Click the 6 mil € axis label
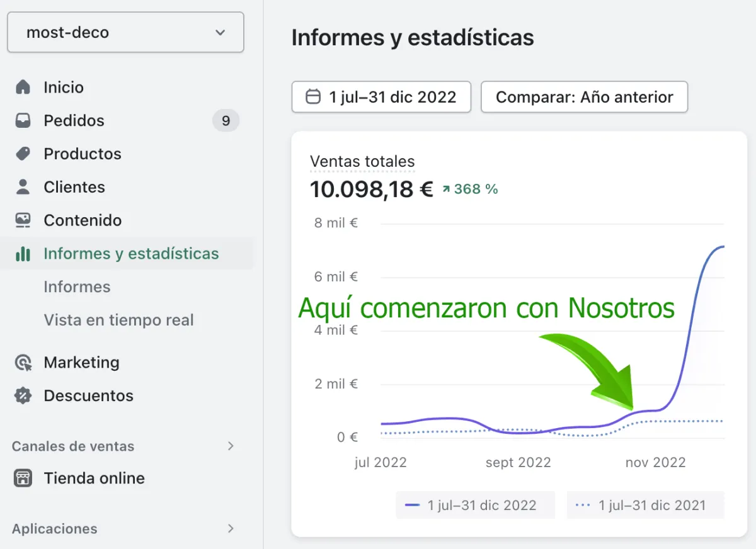Image resolution: width=756 pixels, height=549 pixels. 336,276
